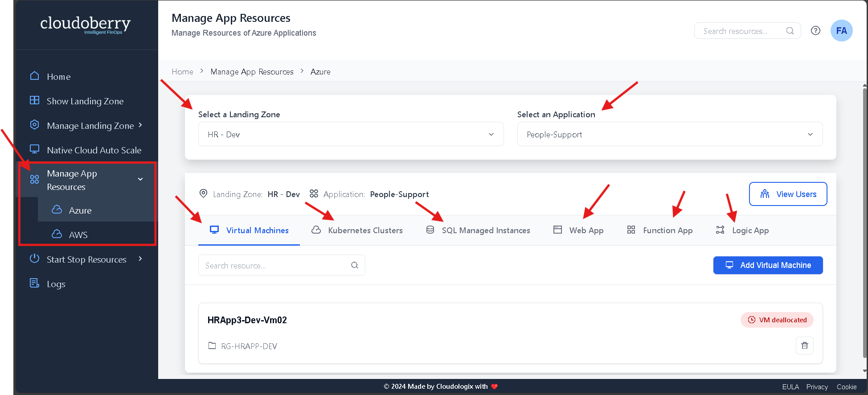The width and height of the screenshot is (868, 395).
Task: Open the EULA footer link
Action: click(x=790, y=387)
